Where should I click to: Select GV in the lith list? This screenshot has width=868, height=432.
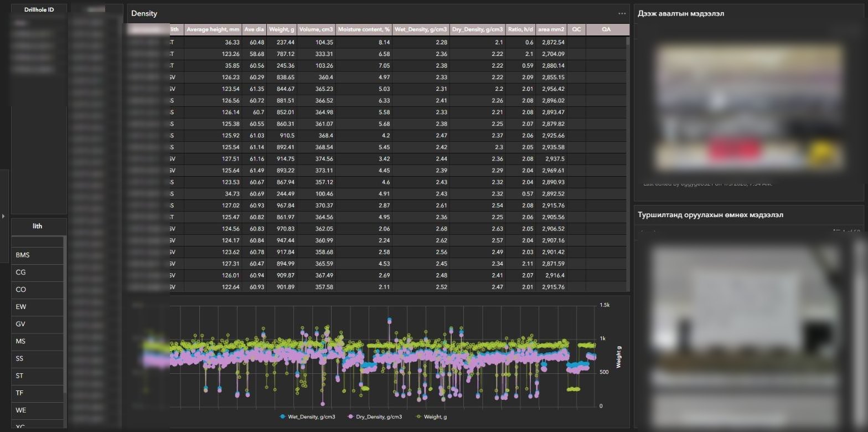click(x=38, y=324)
